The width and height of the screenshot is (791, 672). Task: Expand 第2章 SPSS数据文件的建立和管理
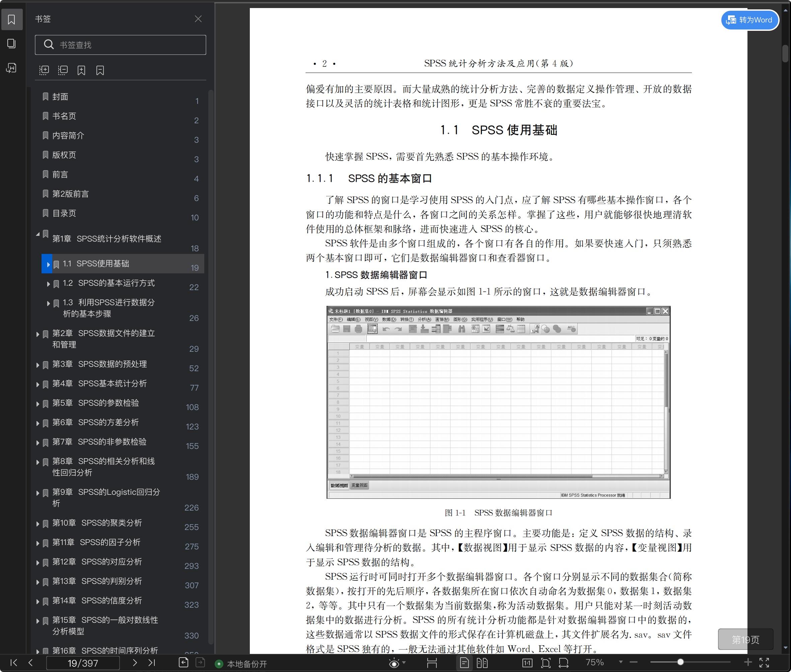tap(38, 334)
